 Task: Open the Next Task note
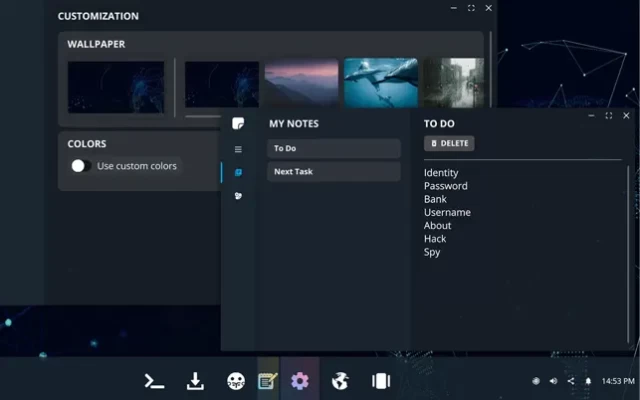pyautogui.click(x=334, y=171)
